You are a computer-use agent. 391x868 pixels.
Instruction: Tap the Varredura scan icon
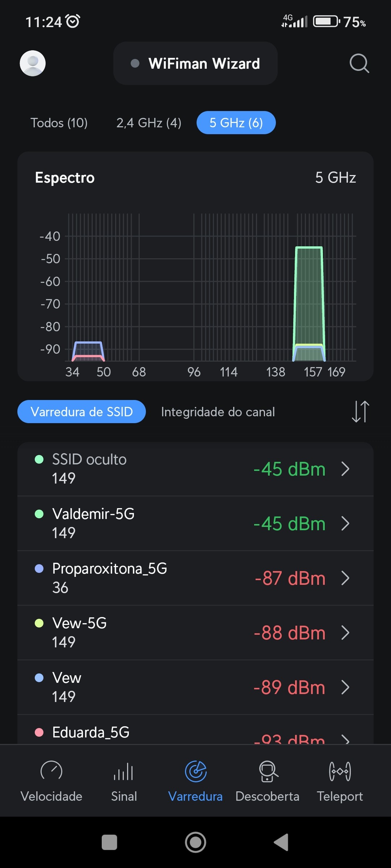tap(195, 772)
